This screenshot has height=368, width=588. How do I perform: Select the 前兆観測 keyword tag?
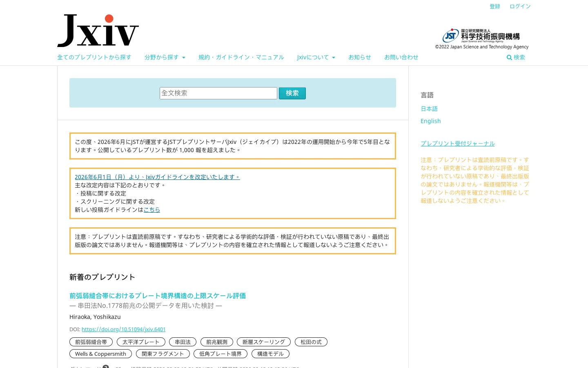(x=217, y=342)
